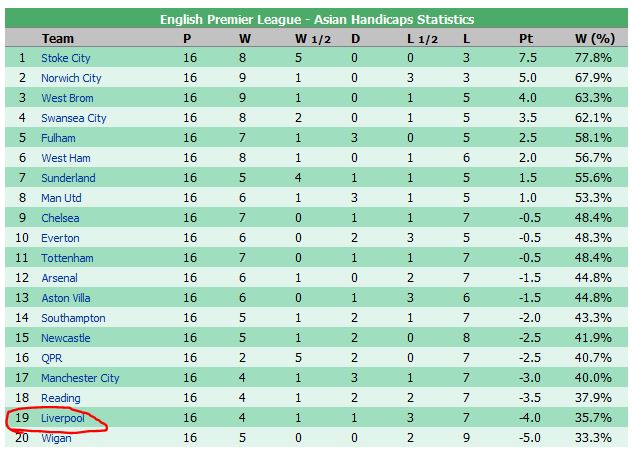Screen dimensions: 634x454
Task: Open the Southampton team link
Action: 73,318
